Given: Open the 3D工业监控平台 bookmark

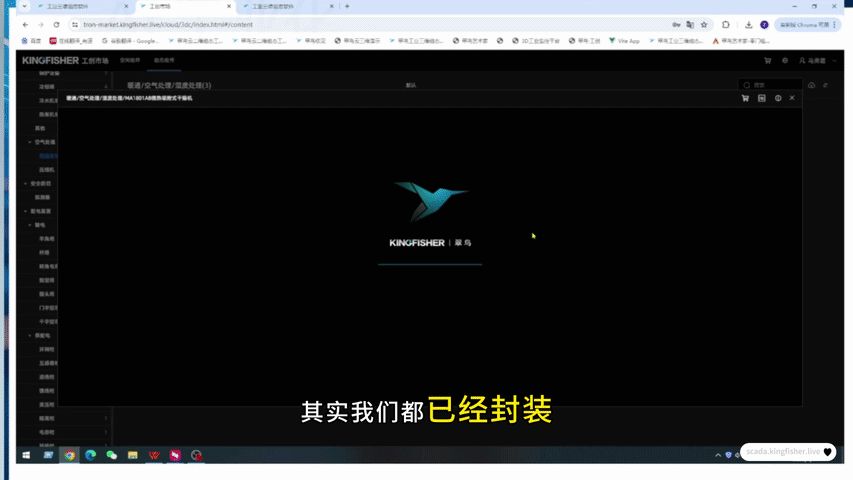Looking at the screenshot, I should click(536, 41).
